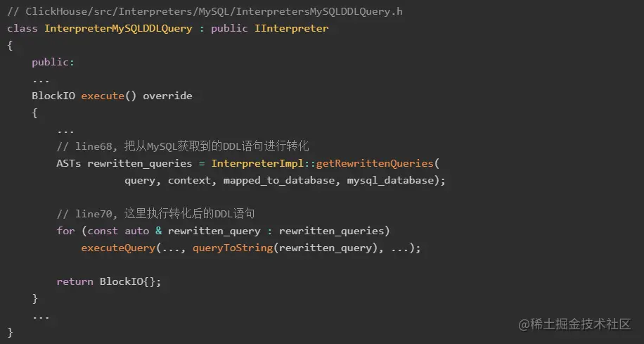This screenshot has width=644, height=344.
Task: Click the 'queryToString' function call
Action: click(233, 248)
